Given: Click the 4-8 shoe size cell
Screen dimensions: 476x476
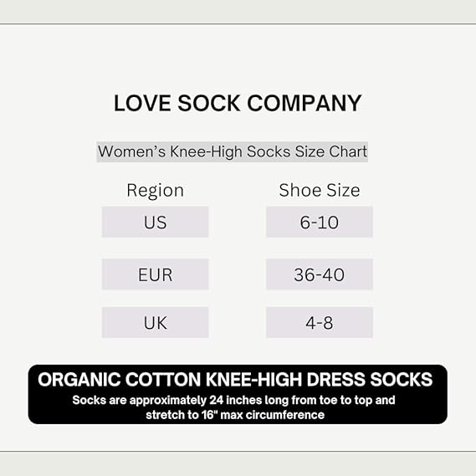Looking at the screenshot, I should pos(320,322).
